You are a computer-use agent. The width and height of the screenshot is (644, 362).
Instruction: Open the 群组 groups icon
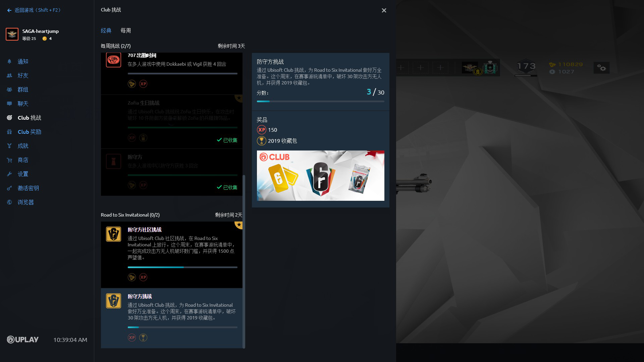click(x=9, y=89)
